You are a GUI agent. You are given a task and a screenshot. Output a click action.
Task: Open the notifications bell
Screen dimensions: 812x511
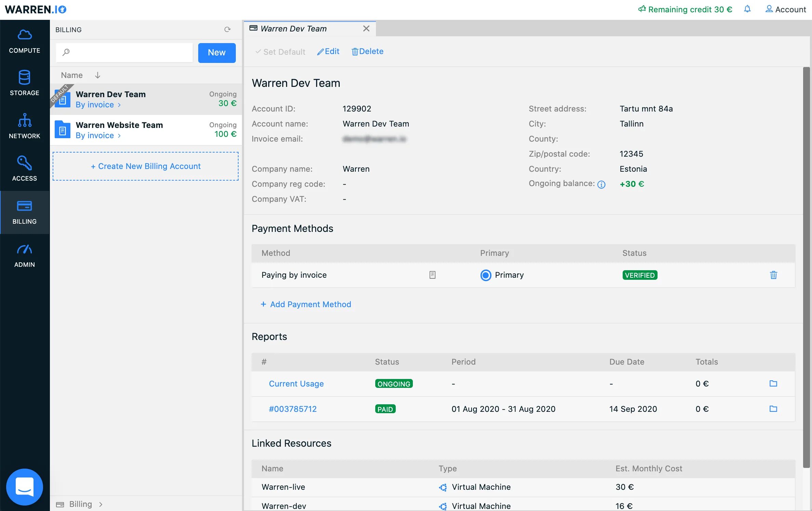(x=747, y=9)
